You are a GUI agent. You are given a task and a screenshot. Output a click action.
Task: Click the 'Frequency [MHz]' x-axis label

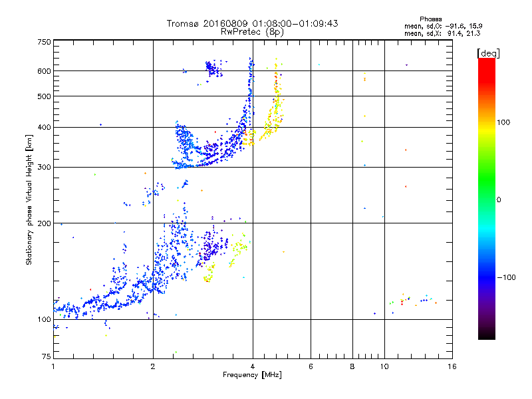(252, 375)
